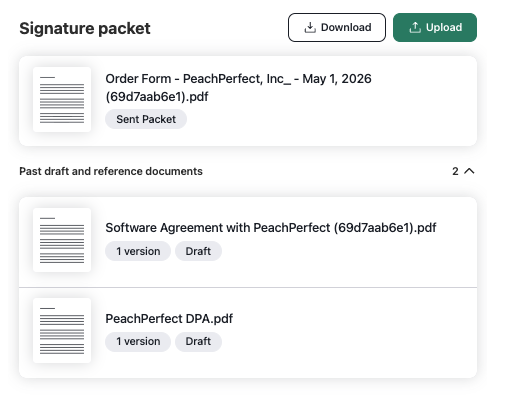Screen dimensions: 510x401
Task: Click Draft badge on Software Agreement
Action: pyautogui.click(x=198, y=251)
